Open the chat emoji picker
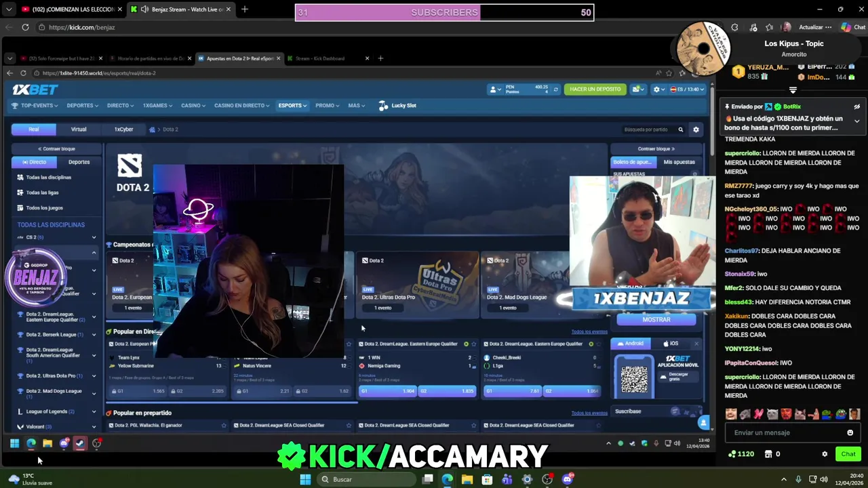Viewport: 868px width, 488px height. [x=850, y=432]
